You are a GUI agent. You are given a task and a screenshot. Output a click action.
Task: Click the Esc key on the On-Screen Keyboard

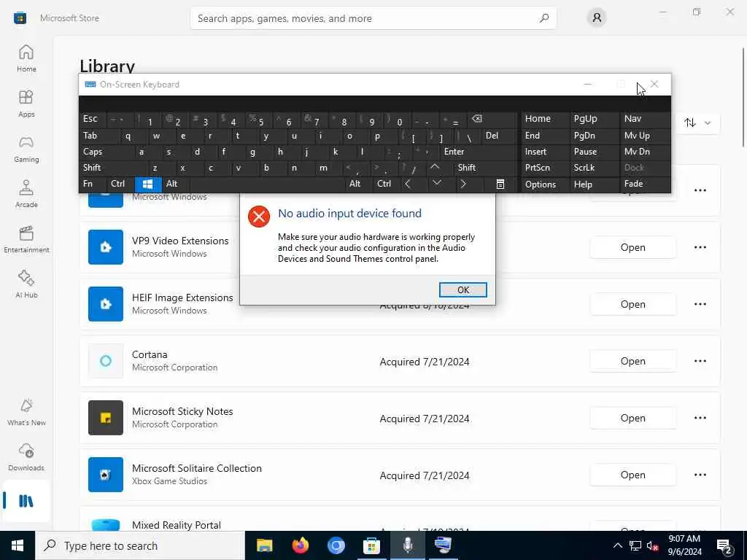coord(93,119)
